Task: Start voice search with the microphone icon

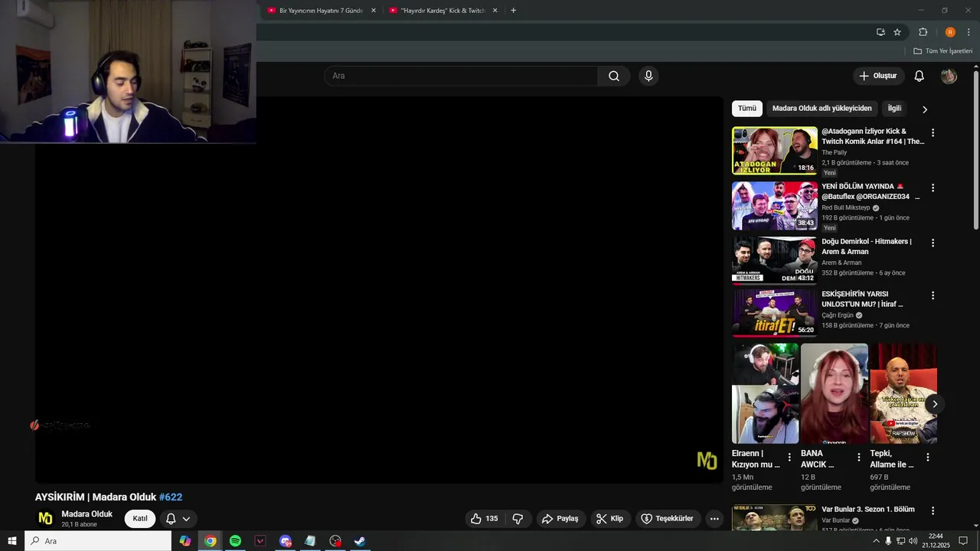Action: click(648, 76)
